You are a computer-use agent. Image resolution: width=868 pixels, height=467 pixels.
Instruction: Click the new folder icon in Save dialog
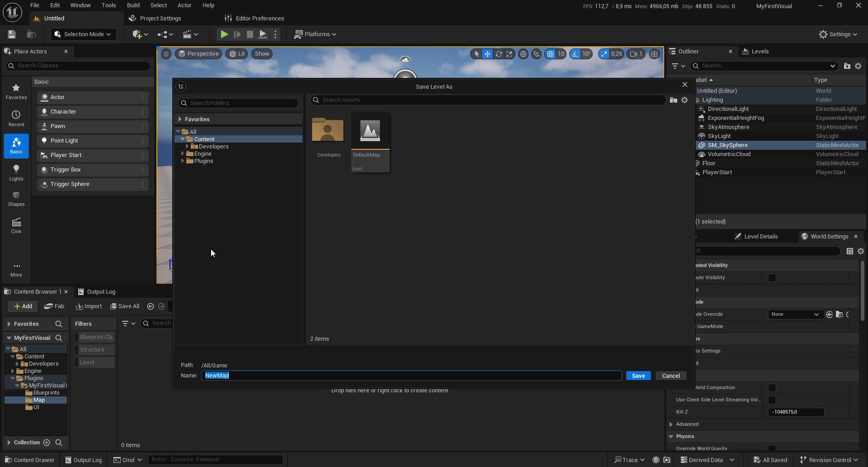673,100
